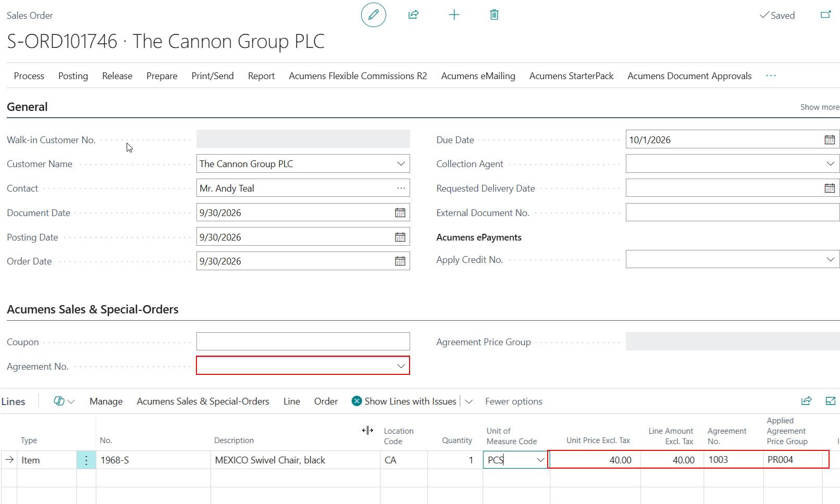Click the Lines section share icon
Viewport: 840px width, 504px height.
pyautogui.click(x=806, y=401)
